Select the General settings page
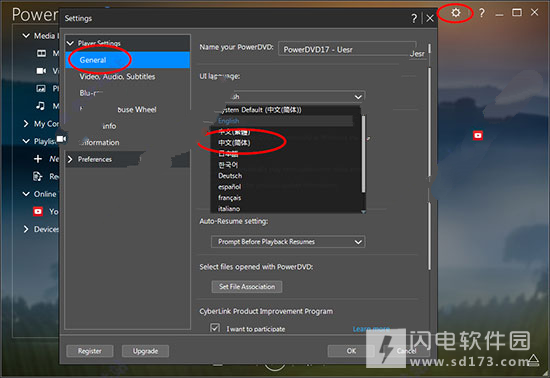550x378 pixels. click(128, 60)
